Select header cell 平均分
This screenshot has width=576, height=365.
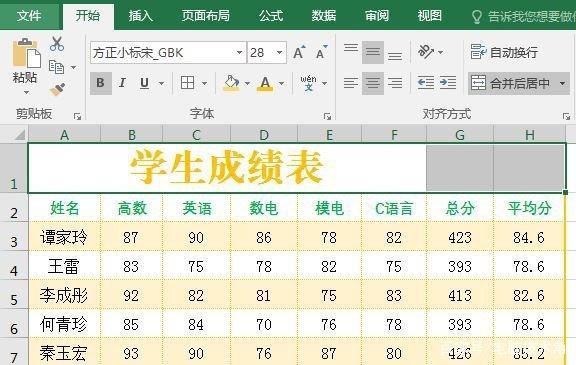(529, 208)
